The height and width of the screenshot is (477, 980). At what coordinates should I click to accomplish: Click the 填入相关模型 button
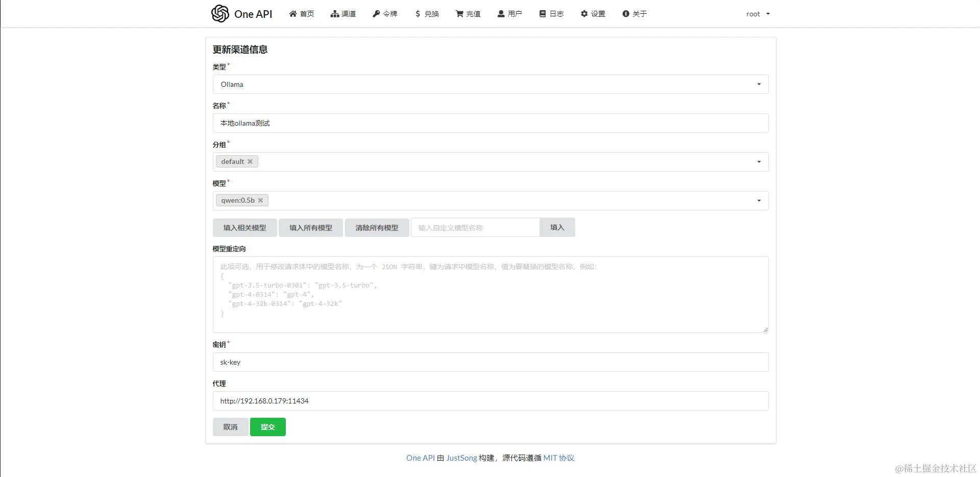coord(244,228)
